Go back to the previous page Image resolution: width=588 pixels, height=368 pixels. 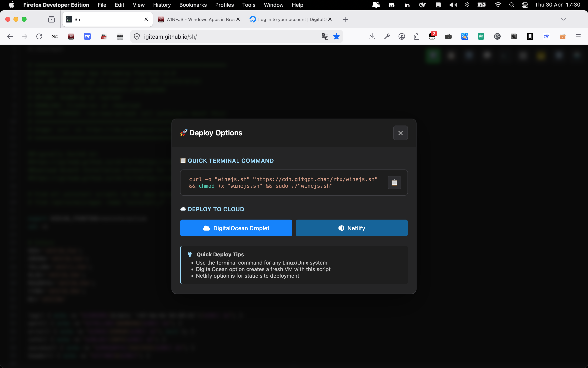[x=10, y=37]
